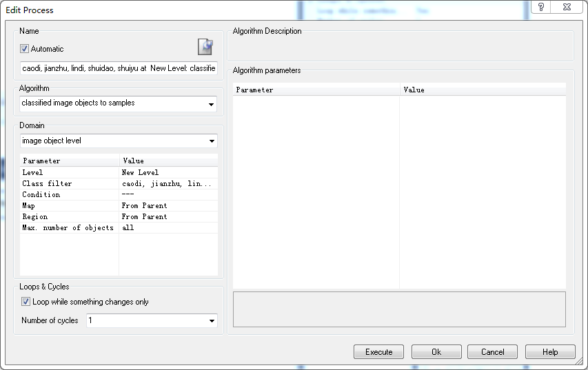Click the Cancel button
Image resolution: width=588 pixels, height=370 pixels.
(492, 351)
